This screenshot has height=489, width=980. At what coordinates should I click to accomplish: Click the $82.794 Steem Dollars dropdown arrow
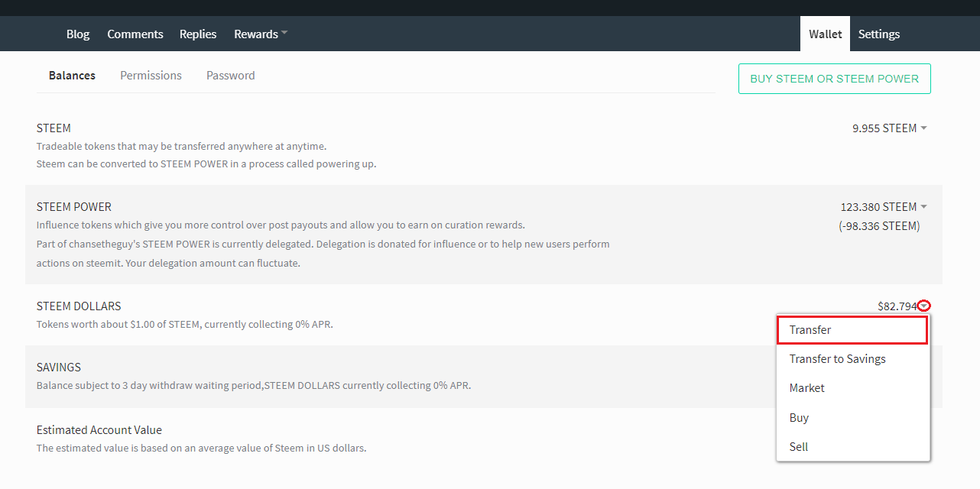click(924, 306)
